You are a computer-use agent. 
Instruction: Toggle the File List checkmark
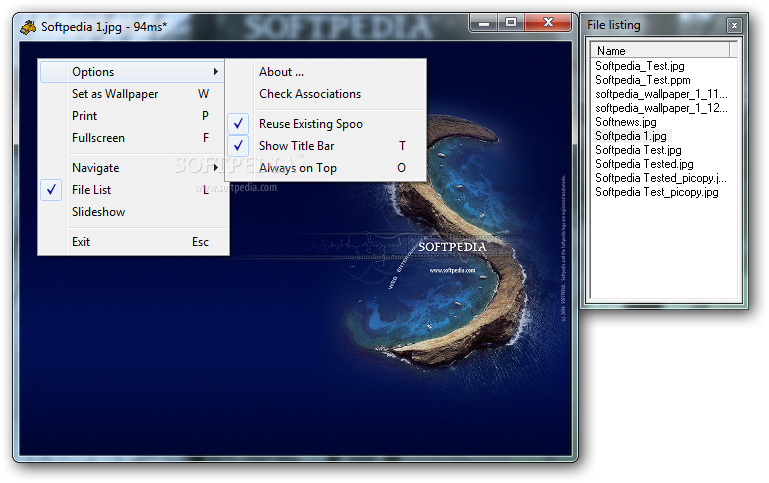(x=51, y=190)
